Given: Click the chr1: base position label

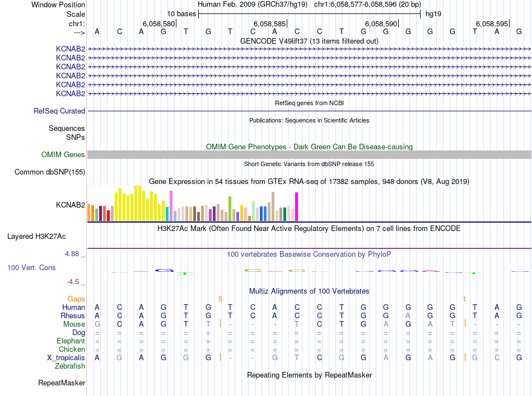Looking at the screenshot, I should pos(77,23).
